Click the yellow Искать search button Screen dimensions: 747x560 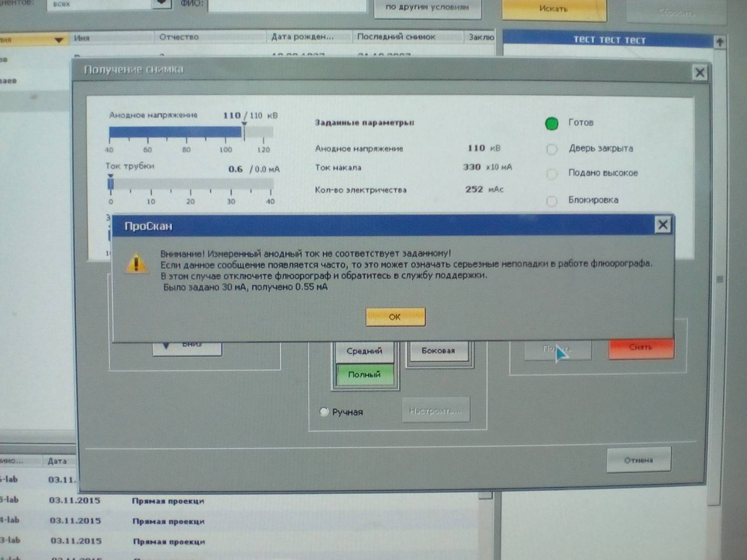(x=553, y=9)
